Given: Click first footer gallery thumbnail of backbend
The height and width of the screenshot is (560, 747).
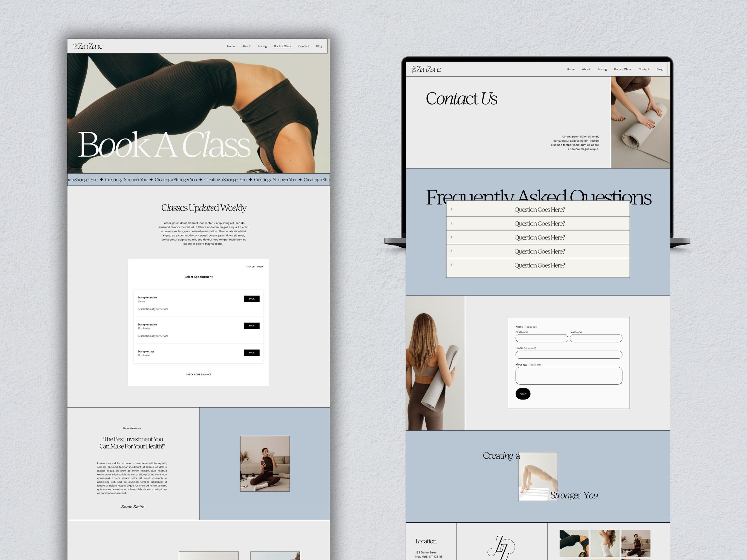Looking at the screenshot, I should [x=574, y=543].
